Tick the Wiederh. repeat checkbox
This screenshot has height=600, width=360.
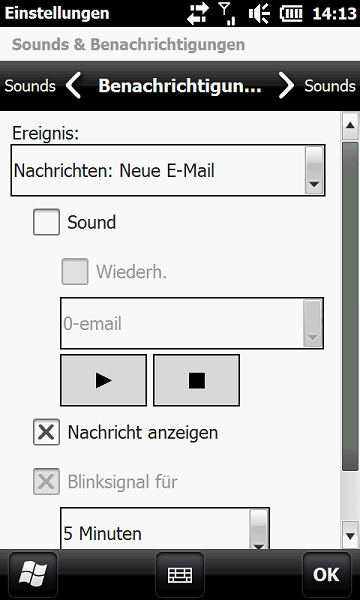tap(75, 271)
